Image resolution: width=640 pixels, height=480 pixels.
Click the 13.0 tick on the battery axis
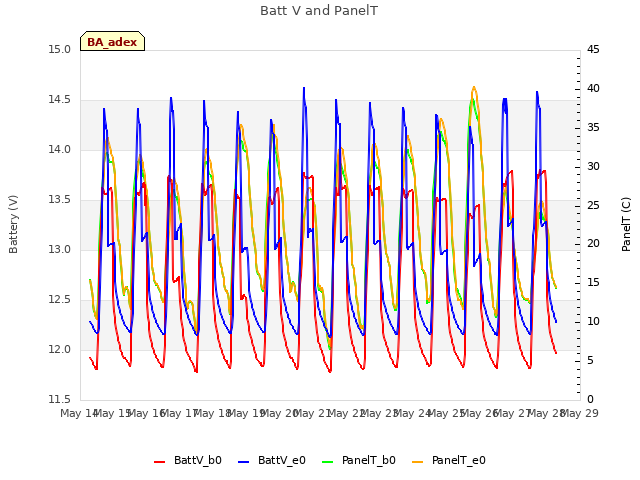click(59, 249)
